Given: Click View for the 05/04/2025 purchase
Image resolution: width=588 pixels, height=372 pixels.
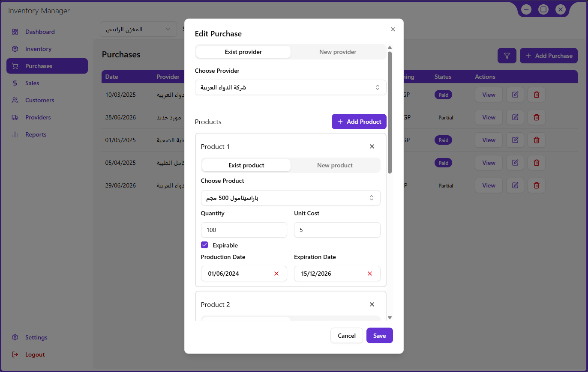Looking at the screenshot, I should [x=489, y=163].
